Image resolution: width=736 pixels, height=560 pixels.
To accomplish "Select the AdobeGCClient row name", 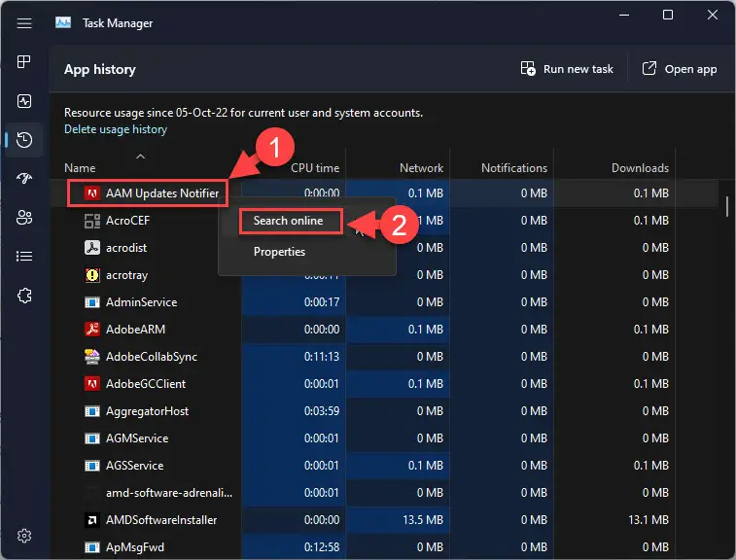I will pos(146,384).
